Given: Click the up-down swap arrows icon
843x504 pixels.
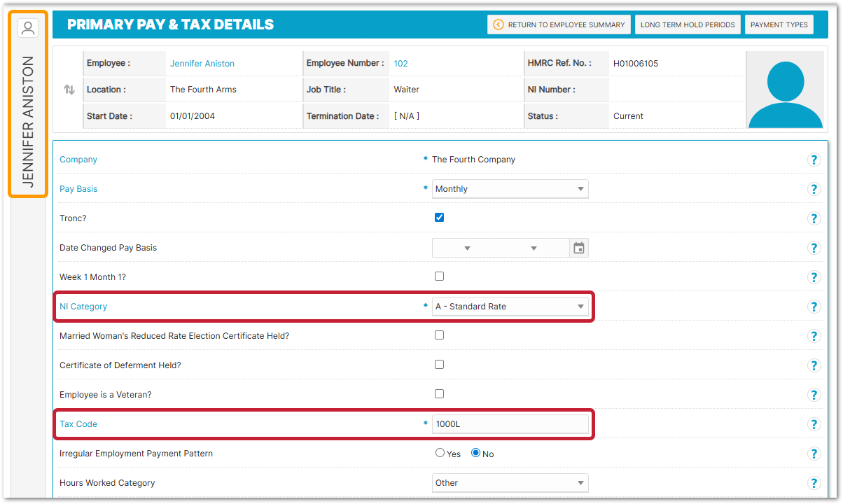Looking at the screenshot, I should (69, 90).
